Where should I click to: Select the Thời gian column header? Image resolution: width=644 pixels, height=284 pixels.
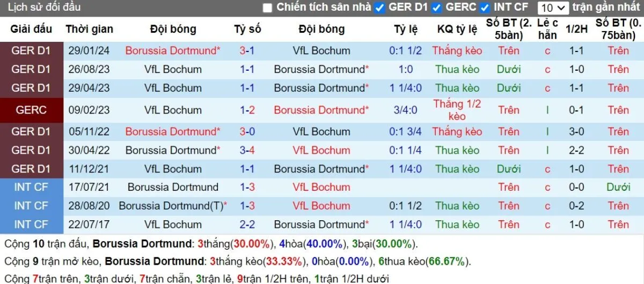pyautogui.click(x=89, y=29)
